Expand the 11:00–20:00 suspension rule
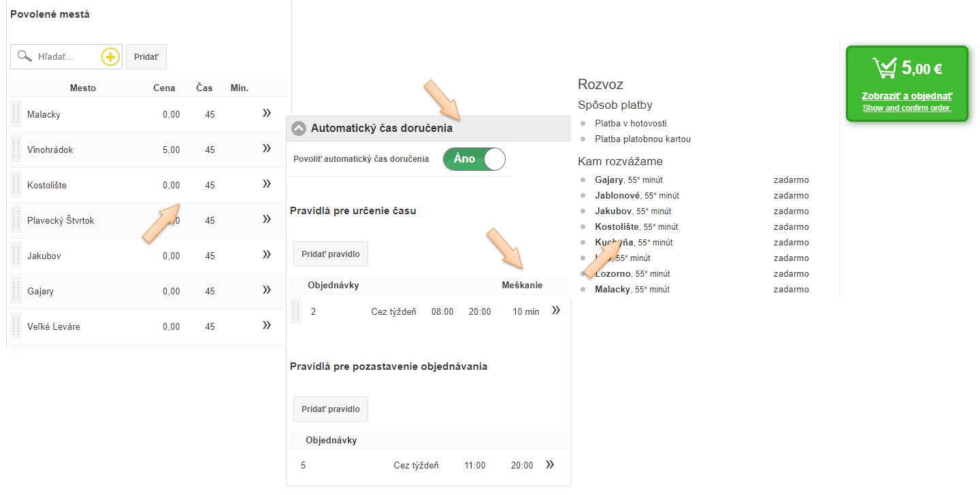Screen dimensions: 980x495 [550, 465]
